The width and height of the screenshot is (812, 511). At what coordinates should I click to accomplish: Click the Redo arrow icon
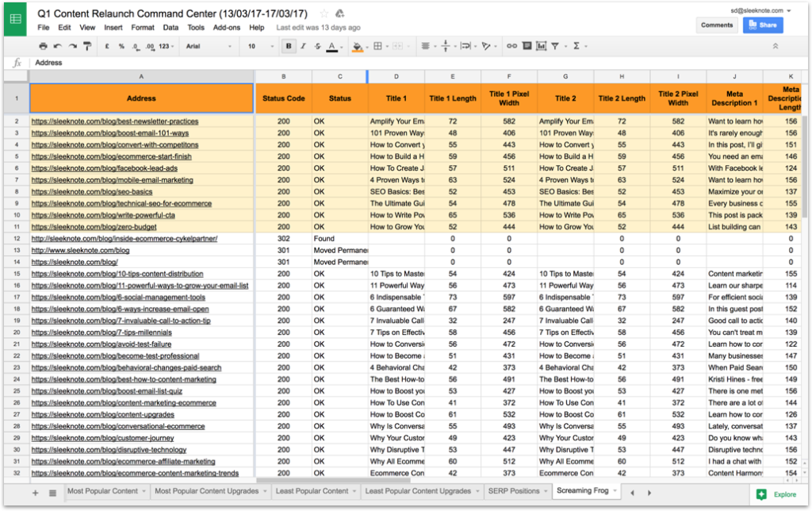pyautogui.click(x=72, y=46)
